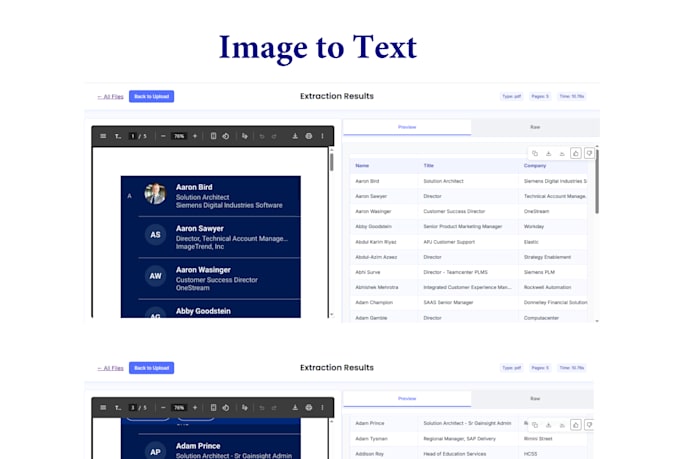Select the Aaron Sawyer table row name
680x459 pixels.
[371, 197]
